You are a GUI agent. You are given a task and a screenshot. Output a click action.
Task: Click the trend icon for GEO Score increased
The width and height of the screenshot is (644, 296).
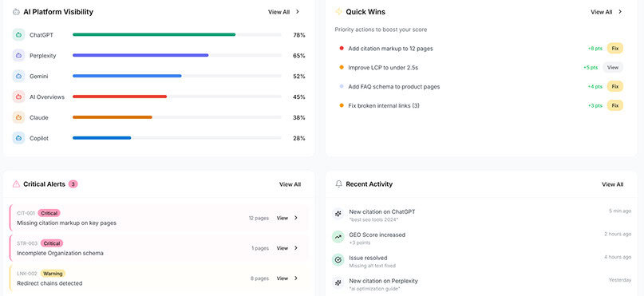(x=338, y=237)
